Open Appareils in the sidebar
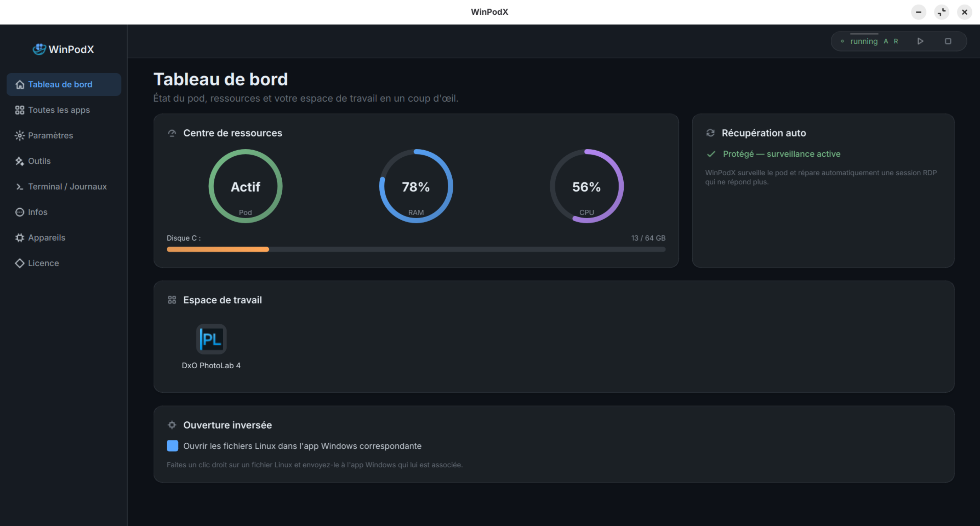Viewport: 980px width, 526px height. [x=64, y=237]
